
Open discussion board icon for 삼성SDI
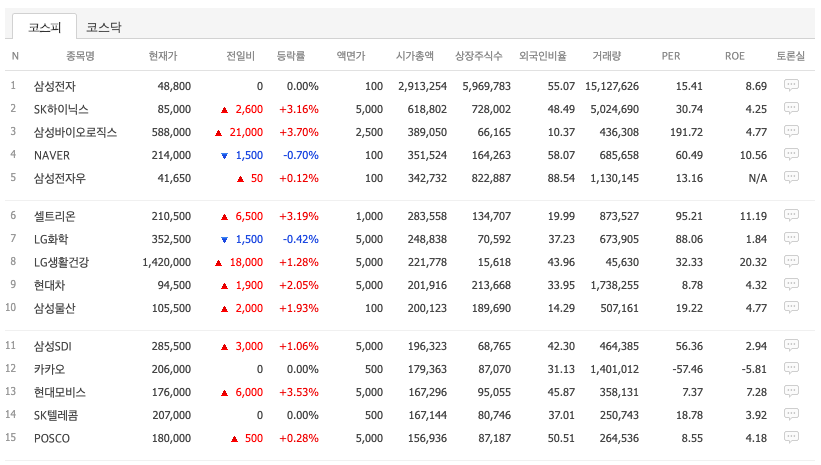pos(791,346)
